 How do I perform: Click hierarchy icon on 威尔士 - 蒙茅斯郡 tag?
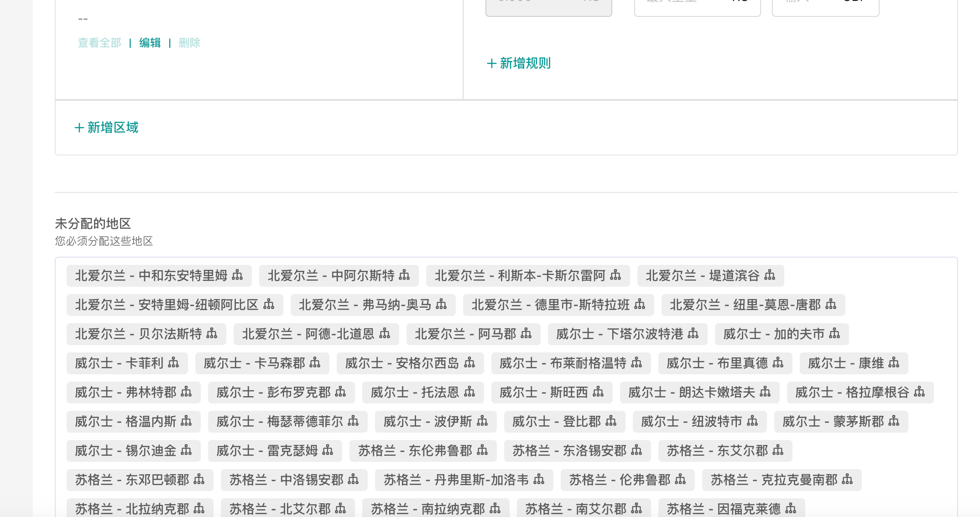tap(893, 421)
